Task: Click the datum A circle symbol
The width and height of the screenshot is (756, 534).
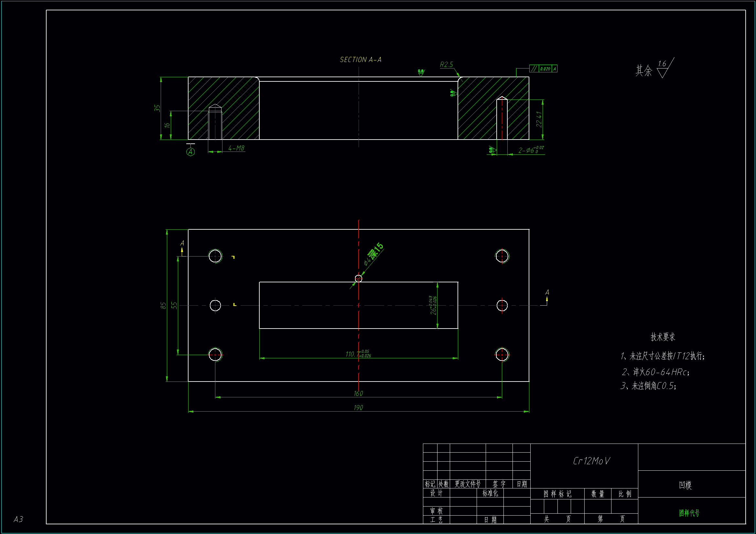Action: pos(190,152)
